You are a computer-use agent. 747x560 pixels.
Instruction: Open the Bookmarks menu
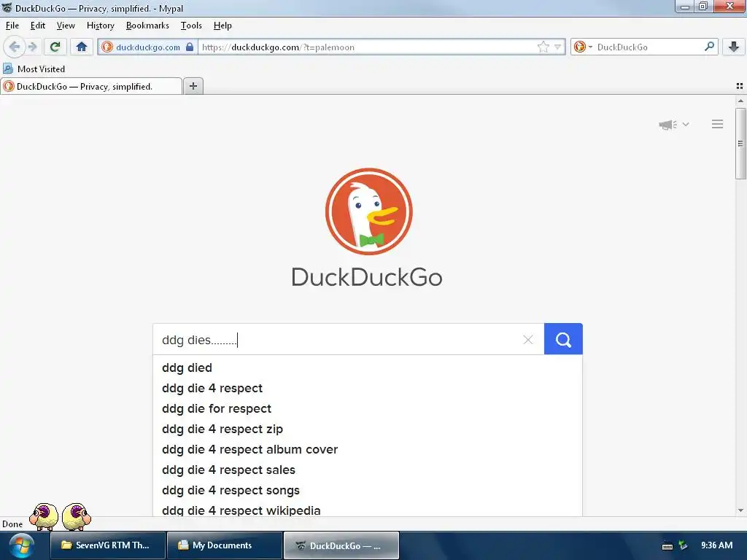tap(147, 26)
